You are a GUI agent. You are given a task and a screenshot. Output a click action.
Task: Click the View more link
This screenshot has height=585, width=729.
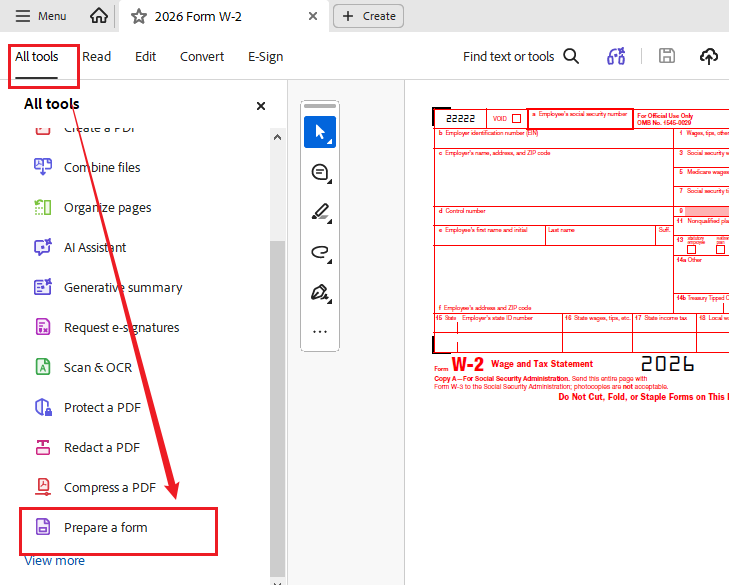click(54, 561)
